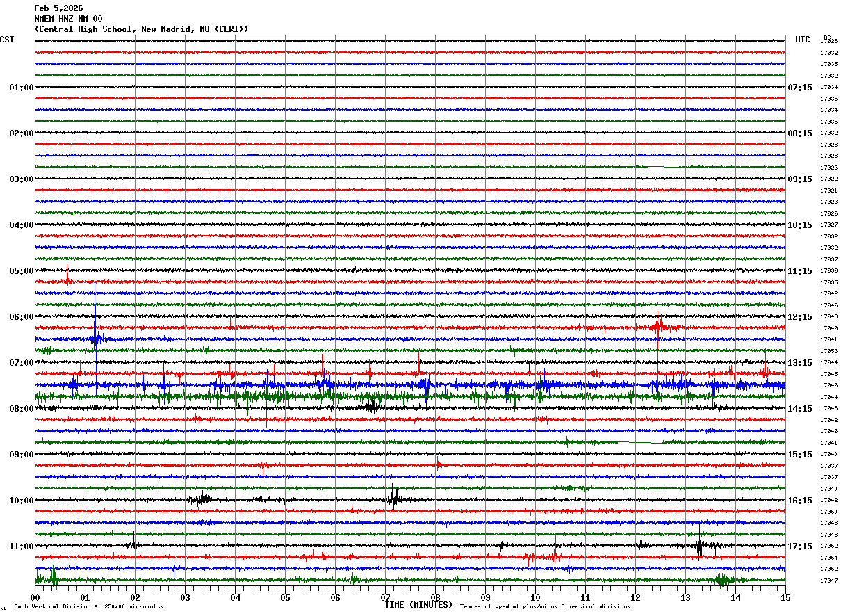Viewport: 841px width, 616px height.
Task: Click the 16:15 UTC time label
Action: coord(800,501)
